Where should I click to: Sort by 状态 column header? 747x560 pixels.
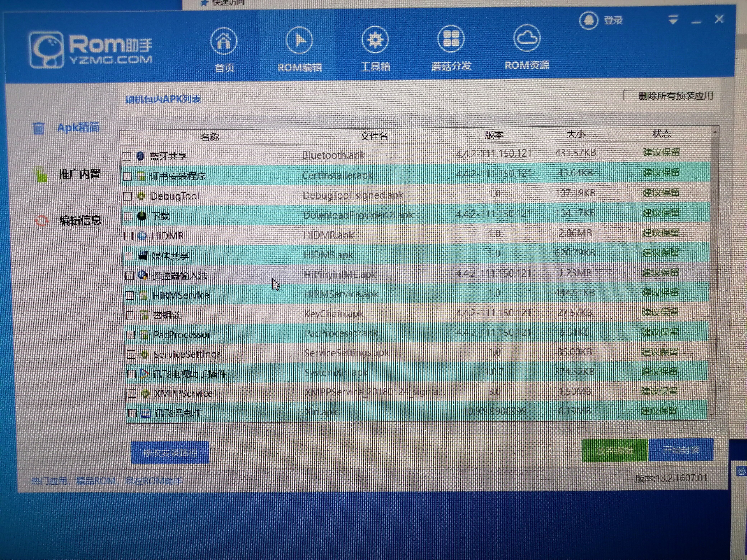coord(661,134)
